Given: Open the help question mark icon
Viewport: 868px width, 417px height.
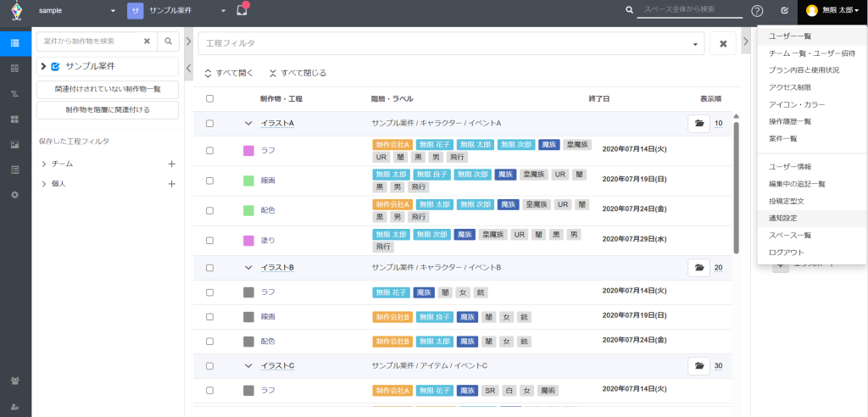Looking at the screenshot, I should pos(757,11).
